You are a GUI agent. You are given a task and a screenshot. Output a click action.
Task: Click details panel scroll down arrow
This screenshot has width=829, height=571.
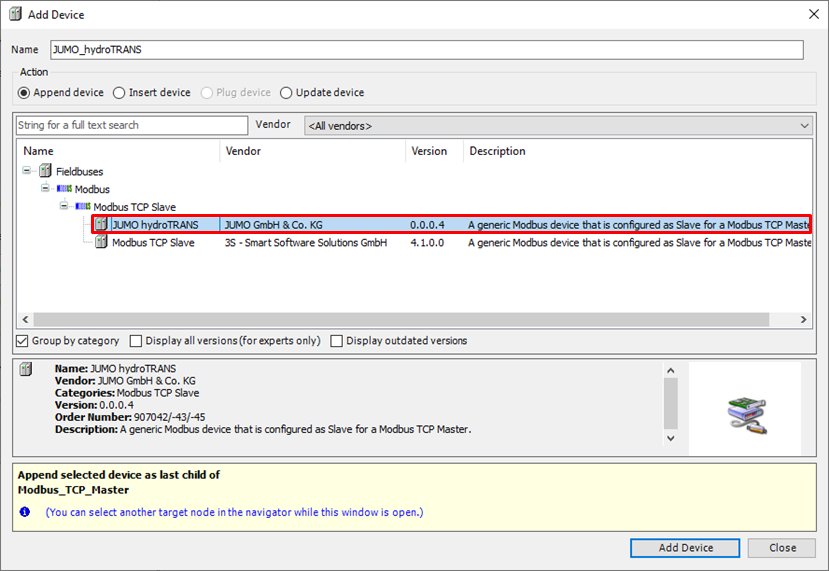671,438
